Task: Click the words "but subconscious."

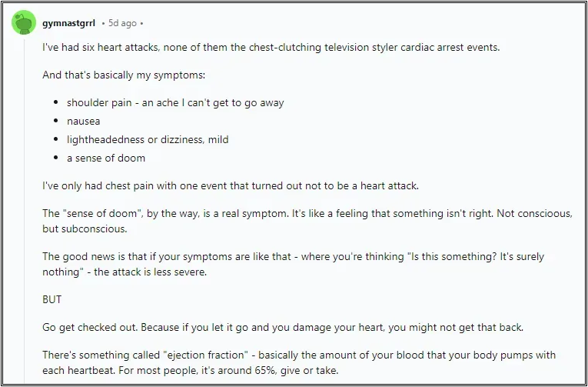Action: [85, 229]
